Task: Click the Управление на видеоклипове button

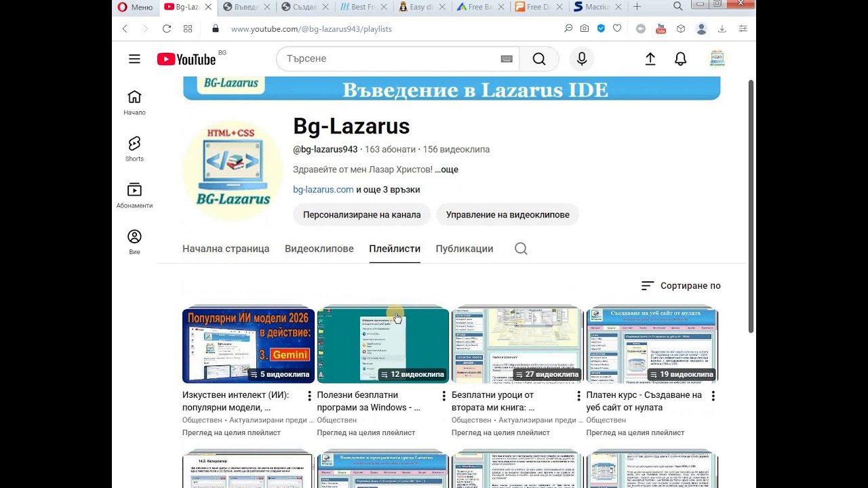Action: (508, 215)
